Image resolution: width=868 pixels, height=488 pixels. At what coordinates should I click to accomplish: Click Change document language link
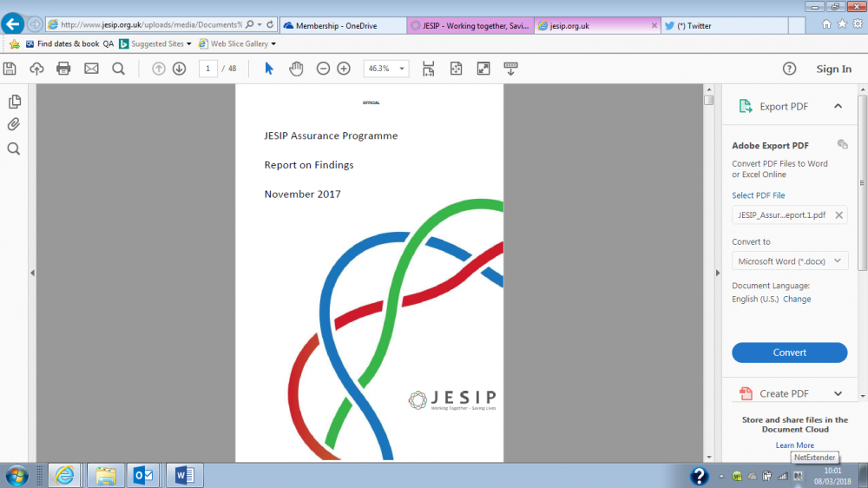(797, 299)
